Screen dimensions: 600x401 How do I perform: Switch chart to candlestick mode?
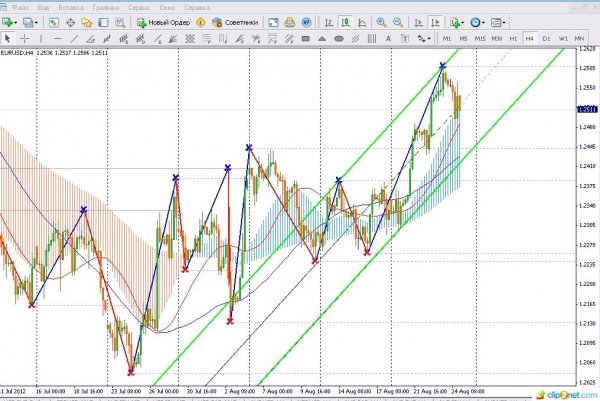pyautogui.click(x=344, y=21)
